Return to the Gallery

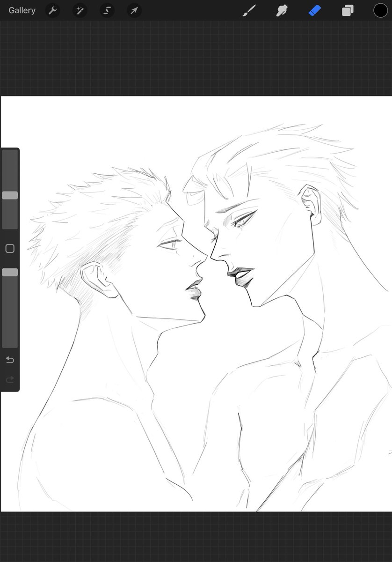click(x=22, y=10)
